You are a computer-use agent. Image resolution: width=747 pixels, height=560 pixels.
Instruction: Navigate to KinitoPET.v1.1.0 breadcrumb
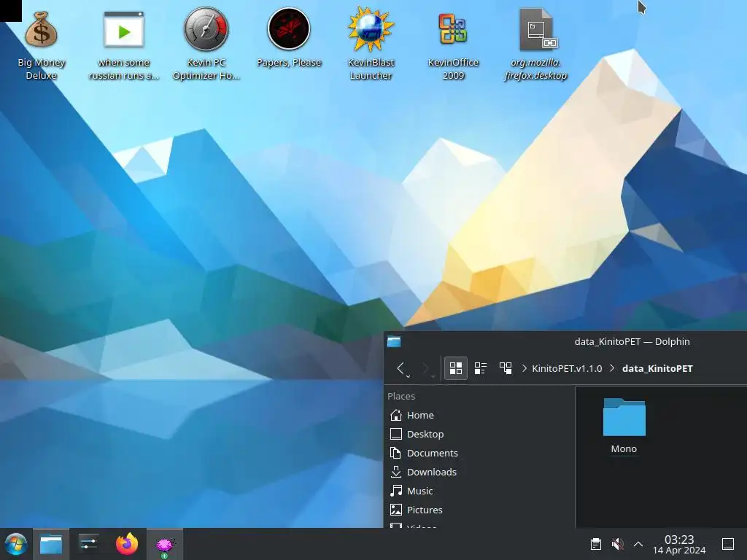(567, 368)
